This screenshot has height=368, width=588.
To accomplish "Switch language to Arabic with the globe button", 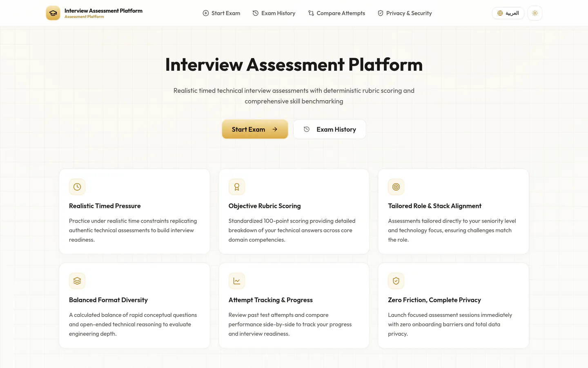I will click(508, 13).
